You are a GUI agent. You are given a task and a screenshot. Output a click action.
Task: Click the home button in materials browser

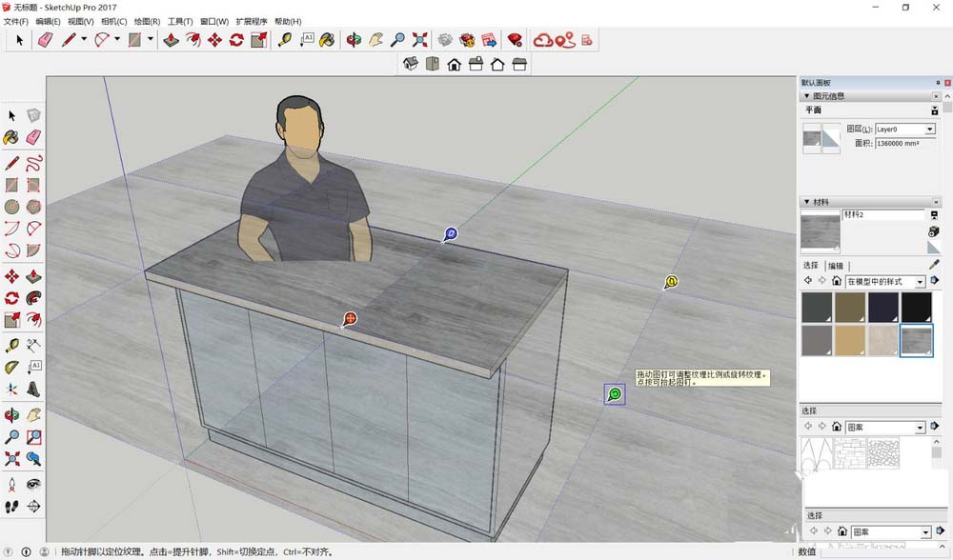837,281
